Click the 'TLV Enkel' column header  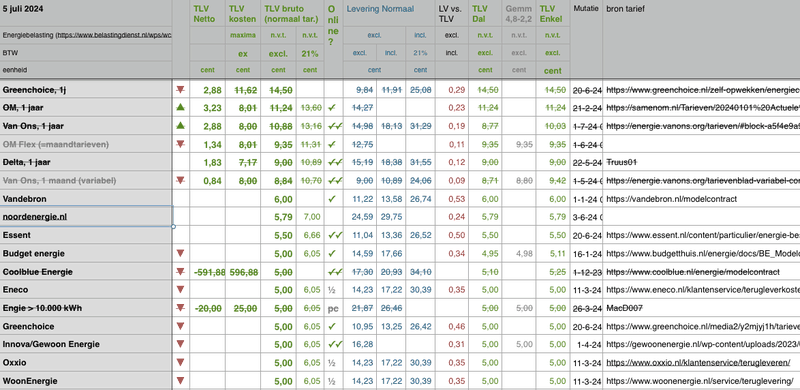coord(553,14)
